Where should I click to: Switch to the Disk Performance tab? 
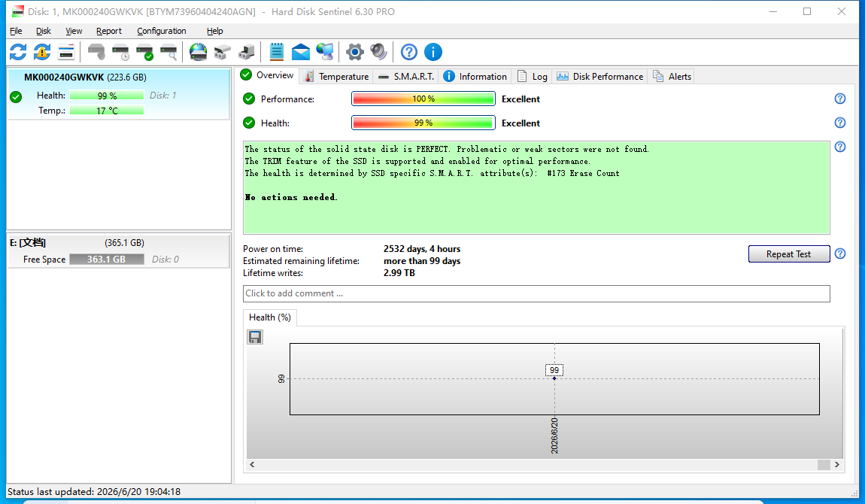[x=600, y=77]
